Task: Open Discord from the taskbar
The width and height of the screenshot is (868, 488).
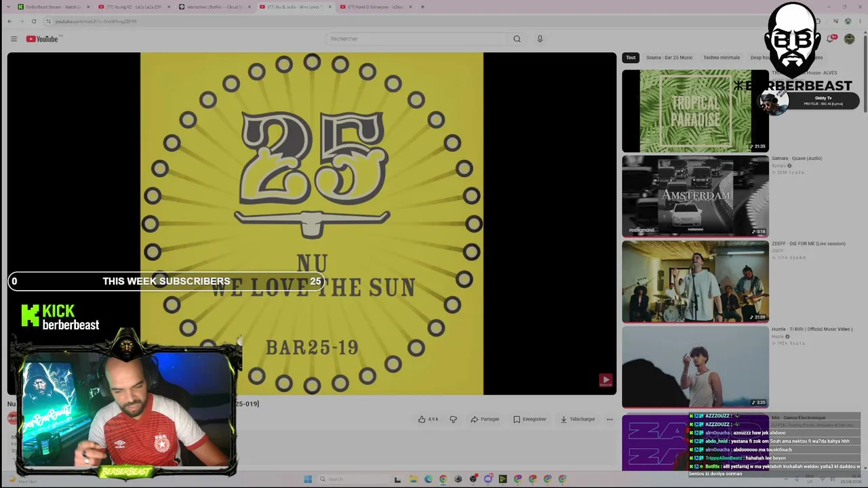Action: (x=488, y=479)
